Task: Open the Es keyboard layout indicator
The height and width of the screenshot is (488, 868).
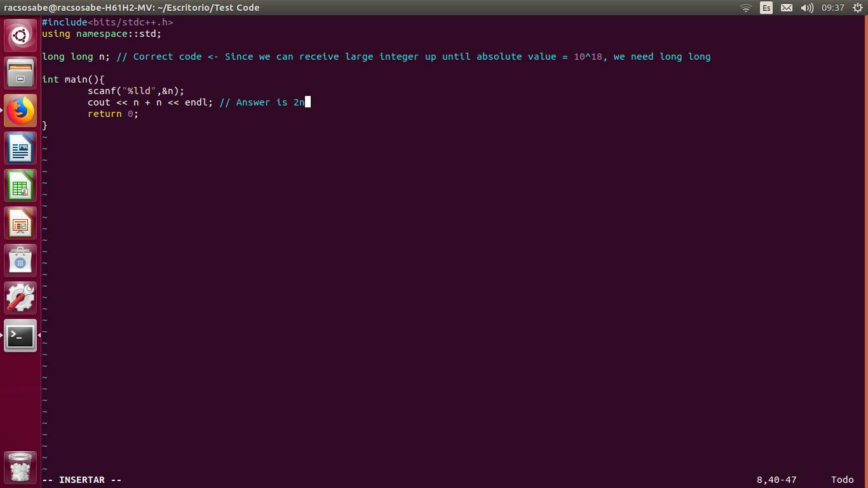Action: pyautogui.click(x=766, y=8)
